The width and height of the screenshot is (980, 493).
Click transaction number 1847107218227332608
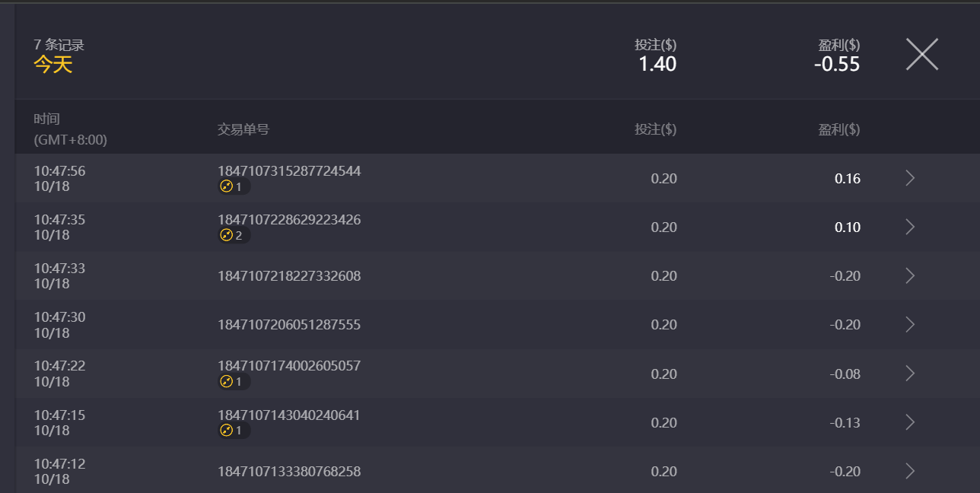point(289,275)
